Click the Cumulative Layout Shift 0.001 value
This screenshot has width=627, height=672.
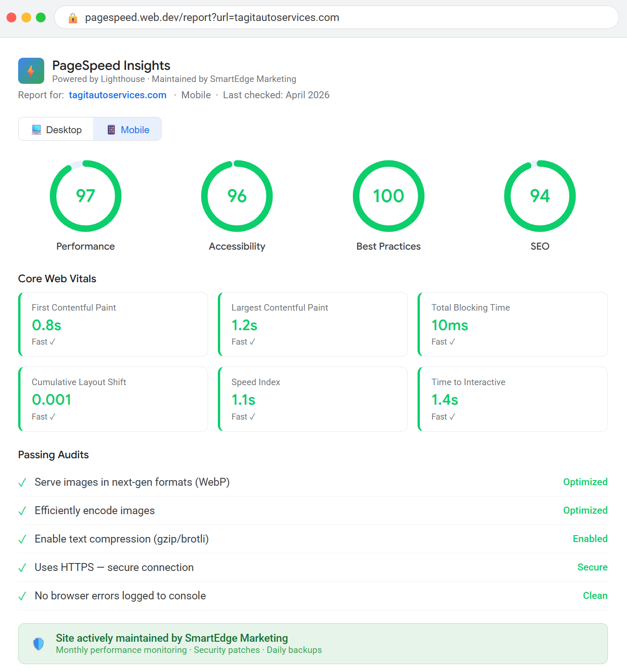pyautogui.click(x=52, y=400)
